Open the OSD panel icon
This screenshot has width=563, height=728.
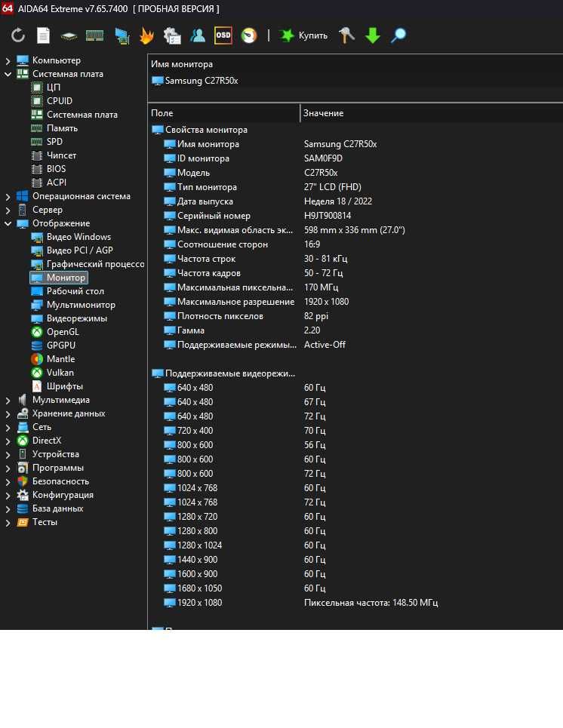point(223,35)
